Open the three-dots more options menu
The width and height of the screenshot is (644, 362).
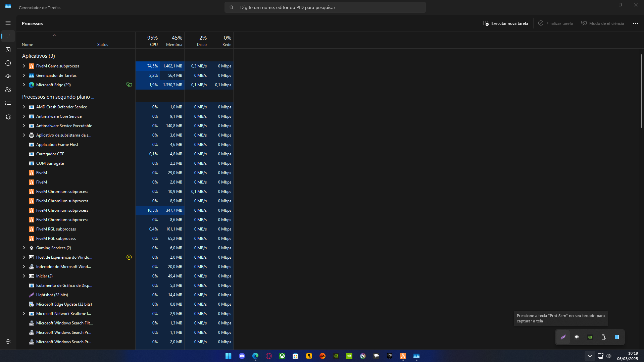(636, 23)
